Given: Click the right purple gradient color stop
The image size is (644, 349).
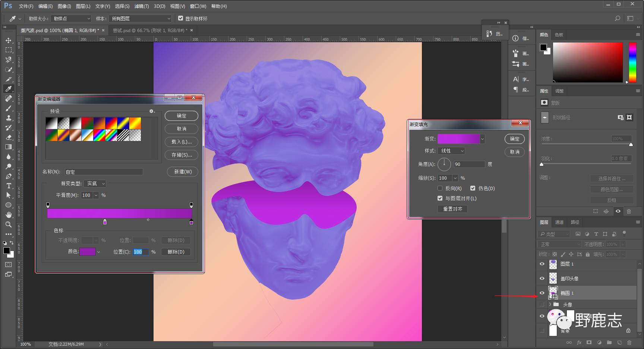Looking at the screenshot, I should coord(191,222).
